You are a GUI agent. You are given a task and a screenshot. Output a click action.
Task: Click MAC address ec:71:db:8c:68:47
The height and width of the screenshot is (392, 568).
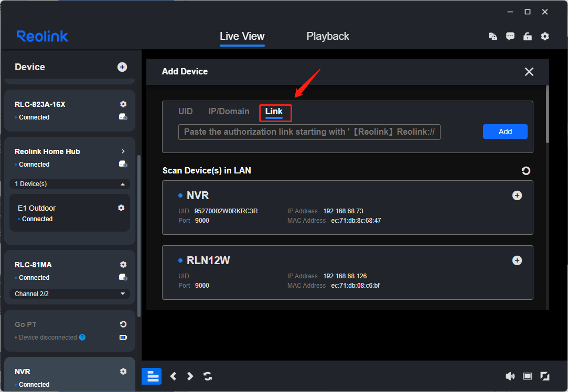click(356, 221)
